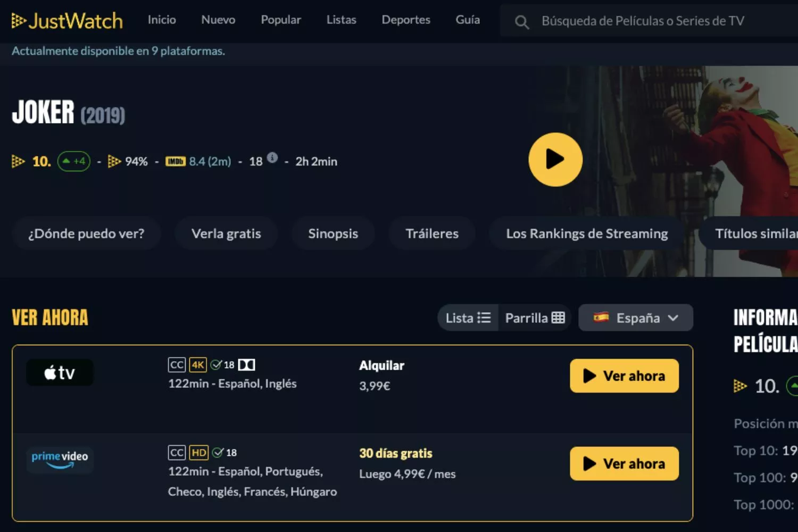Click the Dolby icon in Apple TV row

(246, 364)
